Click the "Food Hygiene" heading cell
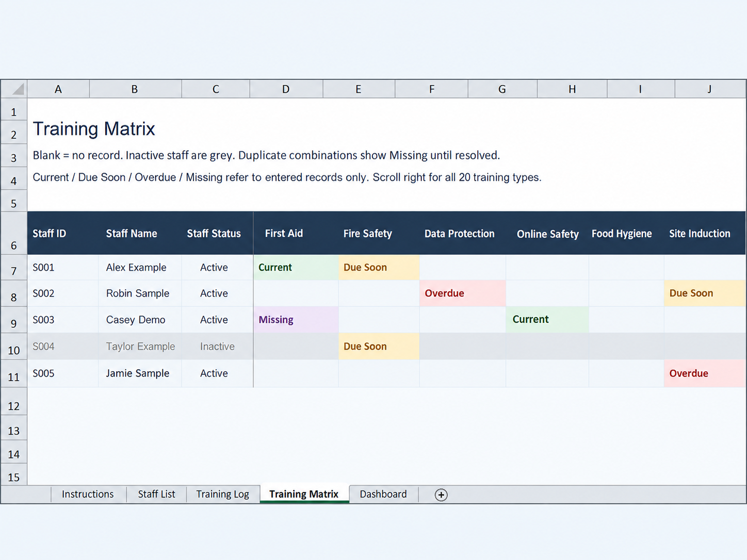 (626, 233)
